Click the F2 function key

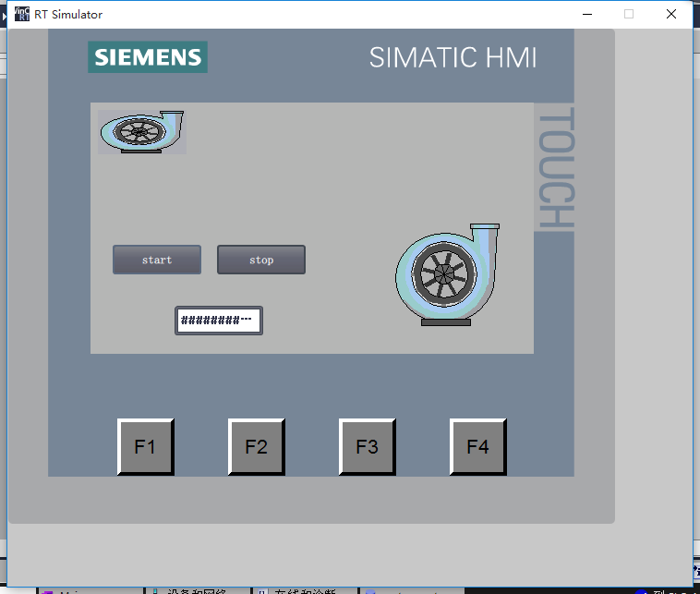pyautogui.click(x=256, y=446)
